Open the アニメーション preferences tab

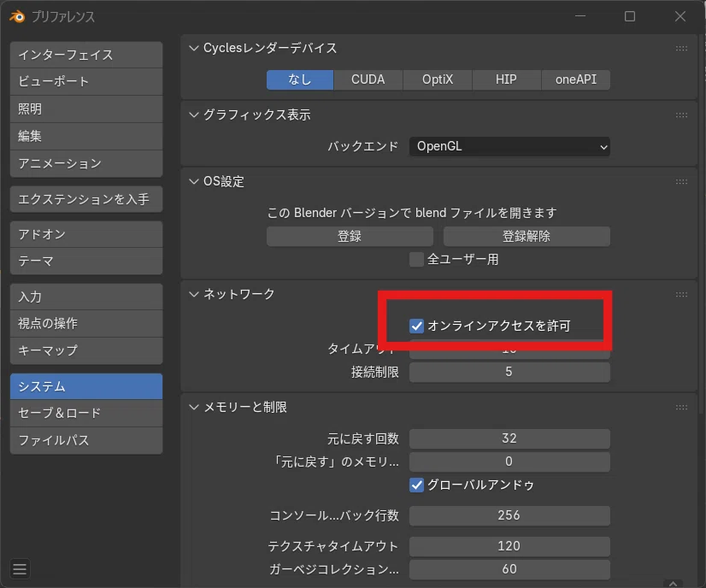(86, 163)
